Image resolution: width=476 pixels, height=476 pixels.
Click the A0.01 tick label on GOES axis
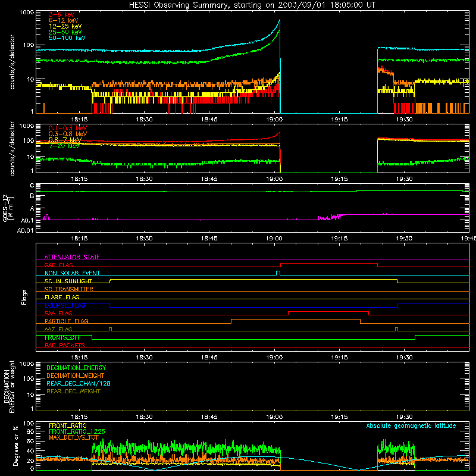pos(25,230)
